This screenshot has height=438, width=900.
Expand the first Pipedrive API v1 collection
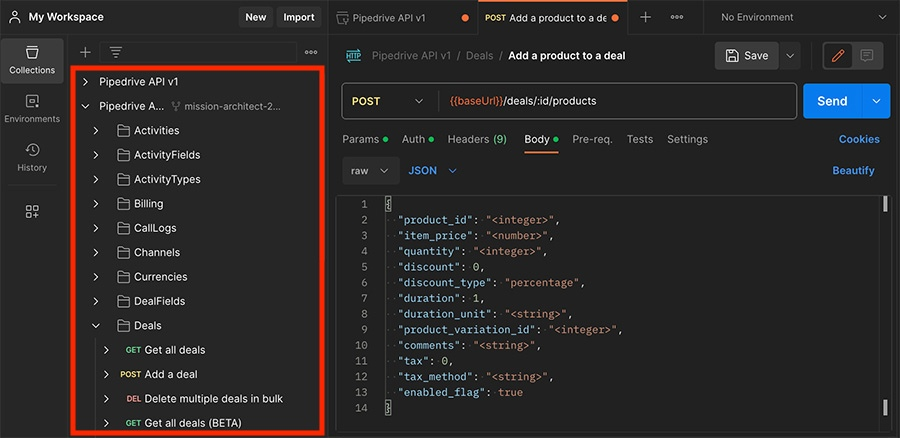(86, 82)
